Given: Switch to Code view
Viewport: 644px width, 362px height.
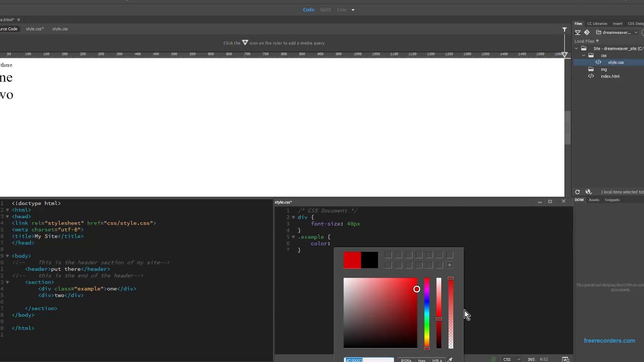Looking at the screenshot, I should tap(308, 10).
